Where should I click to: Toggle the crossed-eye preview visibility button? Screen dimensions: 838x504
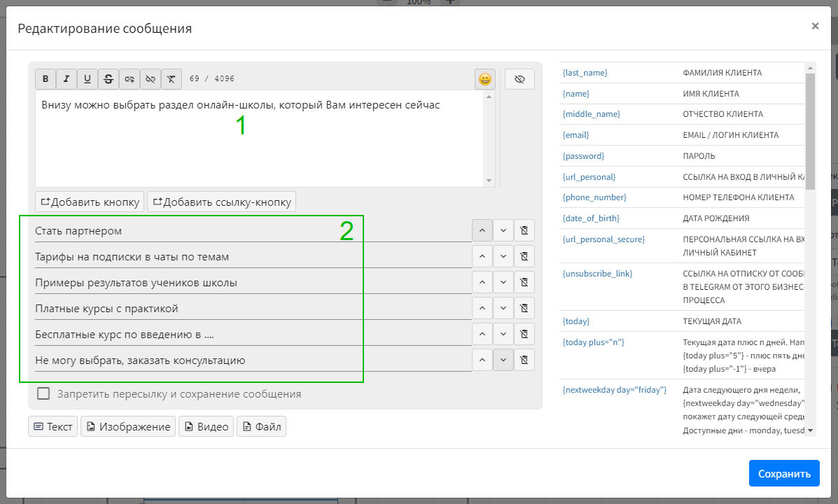click(519, 79)
